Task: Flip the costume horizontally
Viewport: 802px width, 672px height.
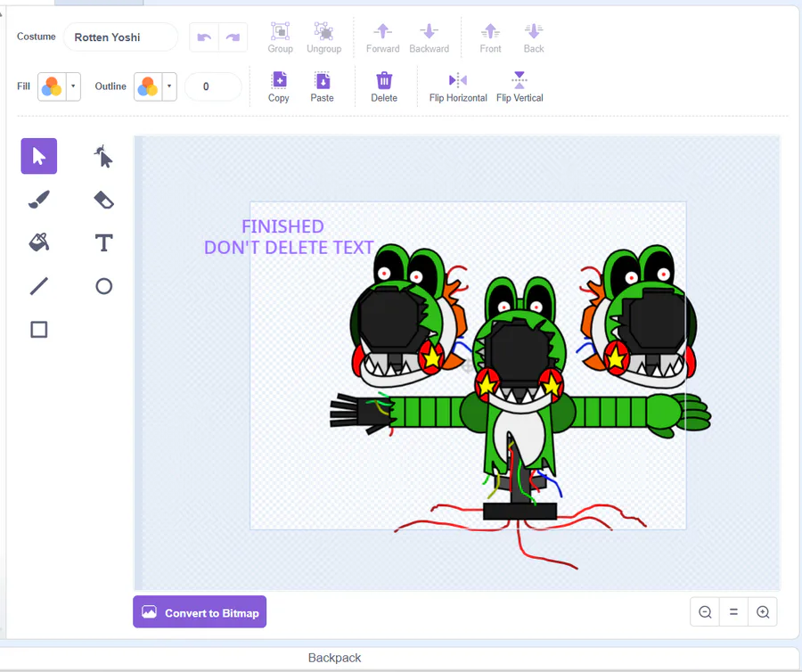Action: click(458, 87)
